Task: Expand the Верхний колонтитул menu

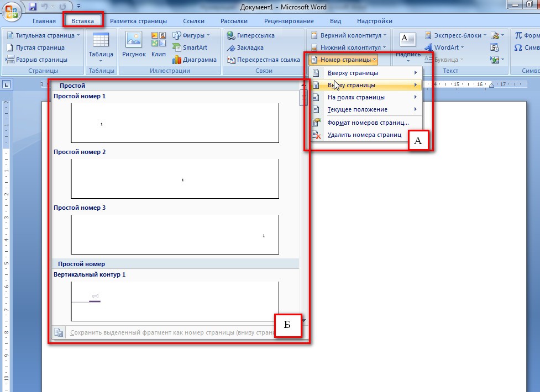Action: (x=349, y=35)
